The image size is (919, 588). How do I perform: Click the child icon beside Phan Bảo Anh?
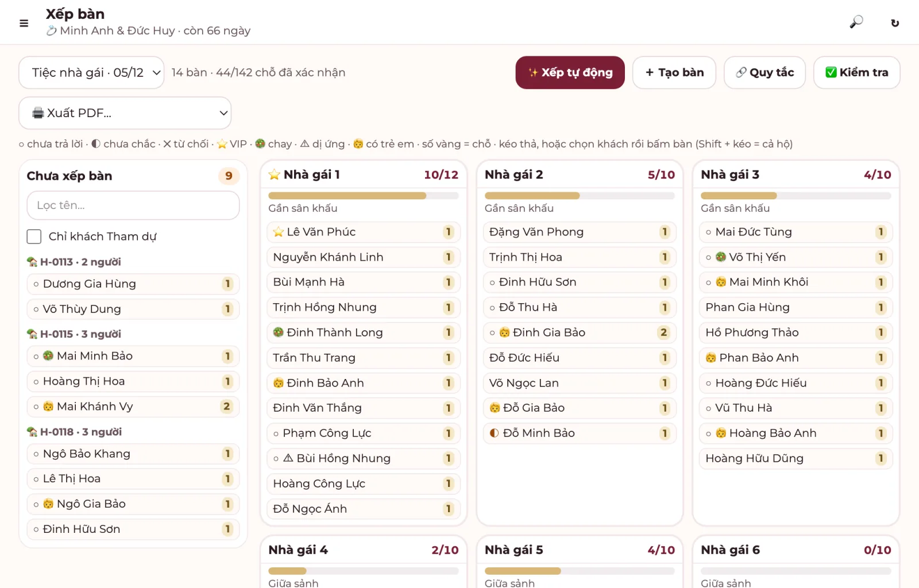click(x=711, y=358)
